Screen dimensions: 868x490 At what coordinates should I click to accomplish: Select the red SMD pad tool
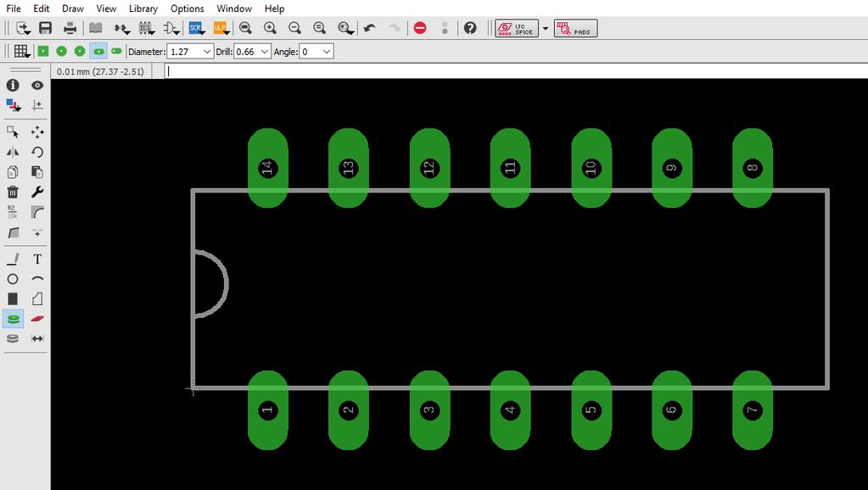coord(37,319)
